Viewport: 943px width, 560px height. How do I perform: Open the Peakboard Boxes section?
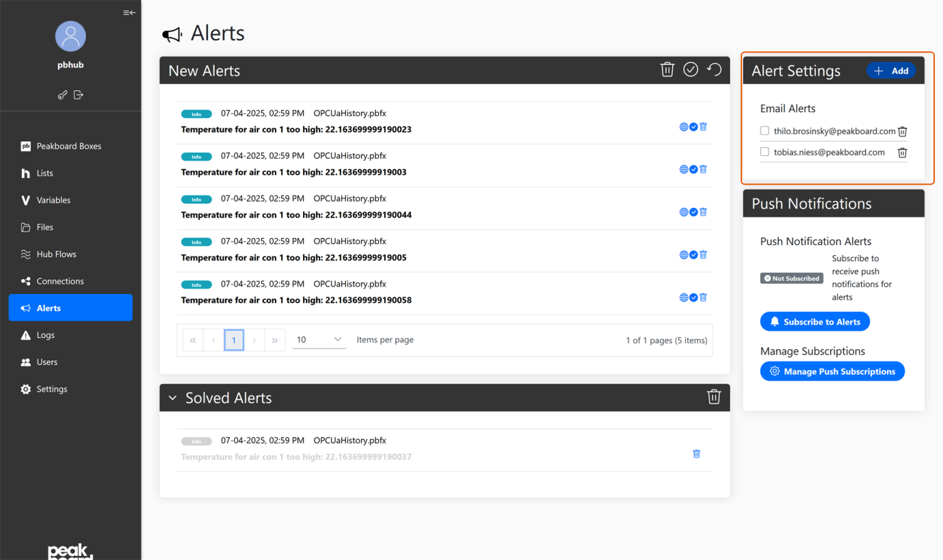click(70, 146)
